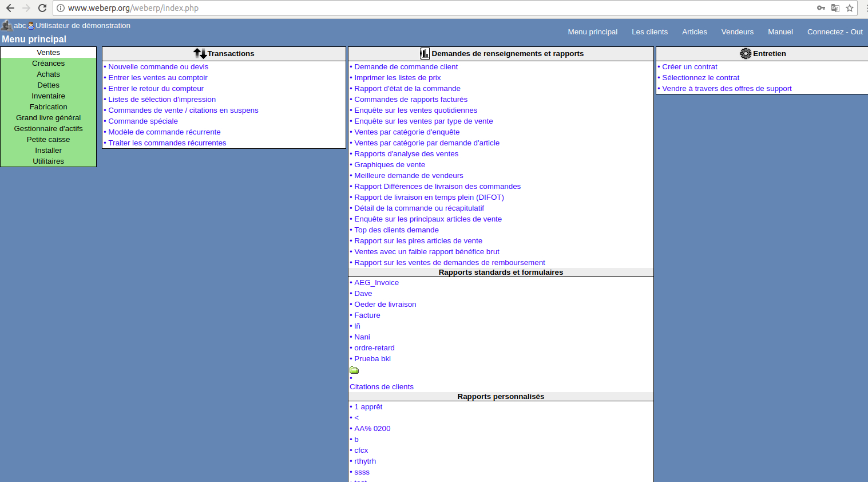
Task: Open the AA% 0200 custom report
Action: click(x=372, y=428)
